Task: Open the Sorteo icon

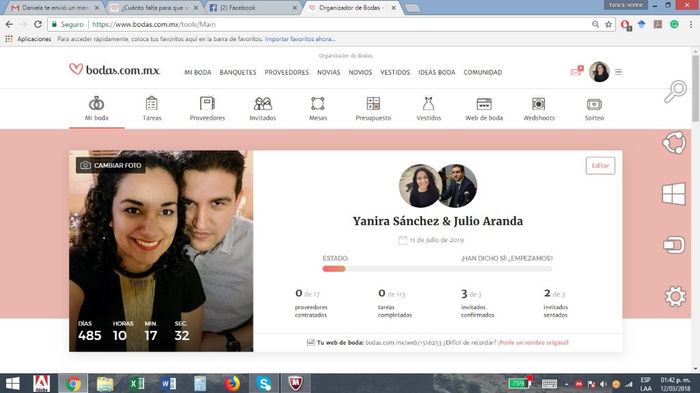Action: [x=594, y=104]
